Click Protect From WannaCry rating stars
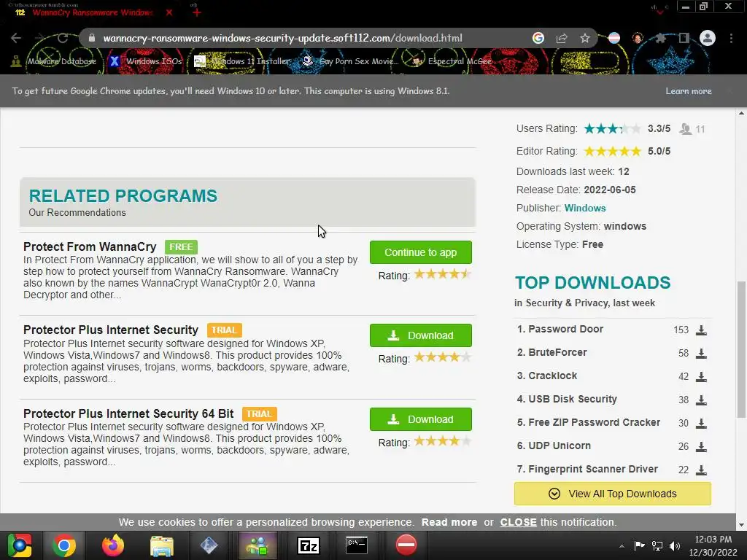747x560 pixels. pos(443,274)
